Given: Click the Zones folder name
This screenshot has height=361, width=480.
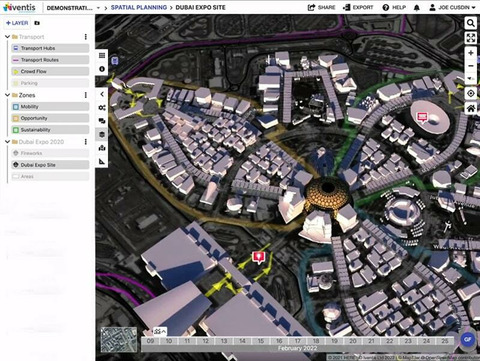Looking at the screenshot, I should [x=27, y=95].
